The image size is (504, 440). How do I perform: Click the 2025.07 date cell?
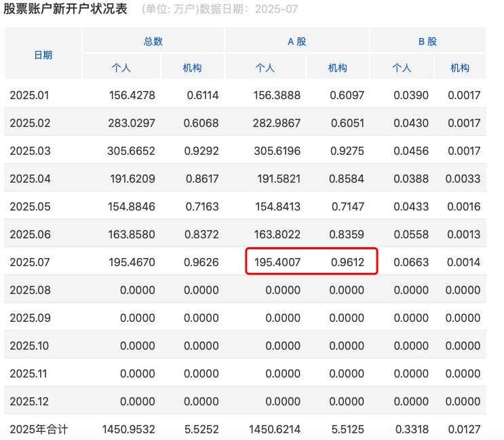point(29,262)
